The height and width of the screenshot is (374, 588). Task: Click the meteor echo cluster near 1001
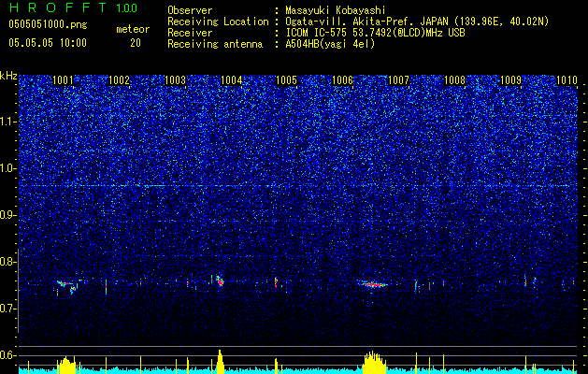(68, 287)
